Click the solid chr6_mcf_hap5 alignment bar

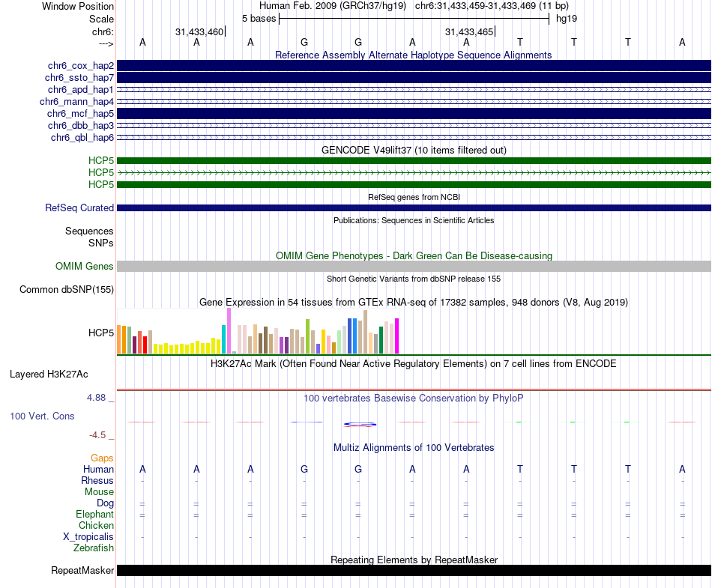coord(414,113)
